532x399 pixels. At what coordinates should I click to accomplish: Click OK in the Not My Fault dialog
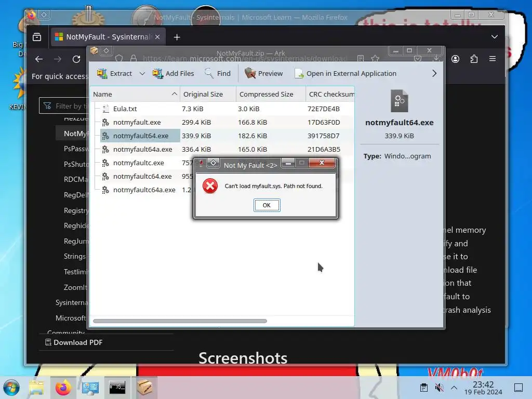coord(267,205)
